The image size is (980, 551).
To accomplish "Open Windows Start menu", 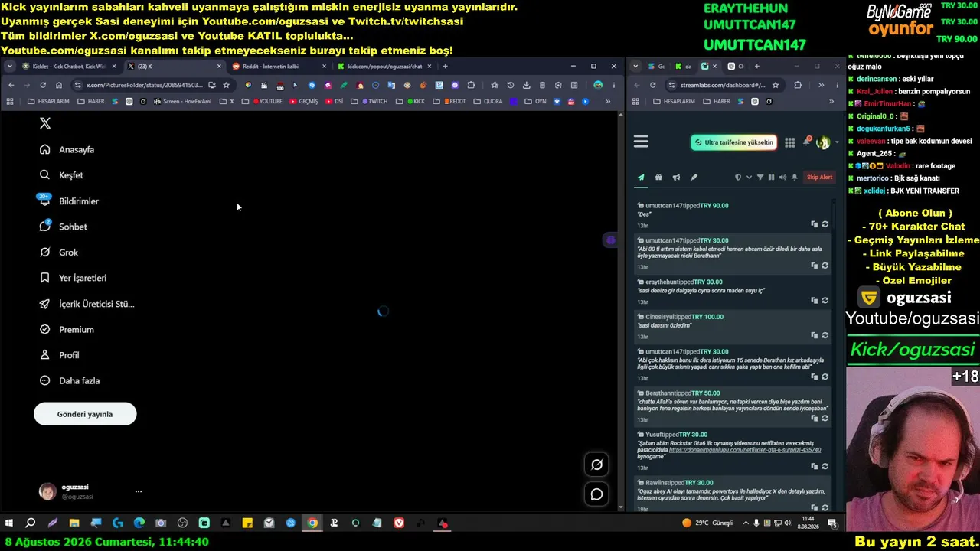I will [x=9, y=523].
